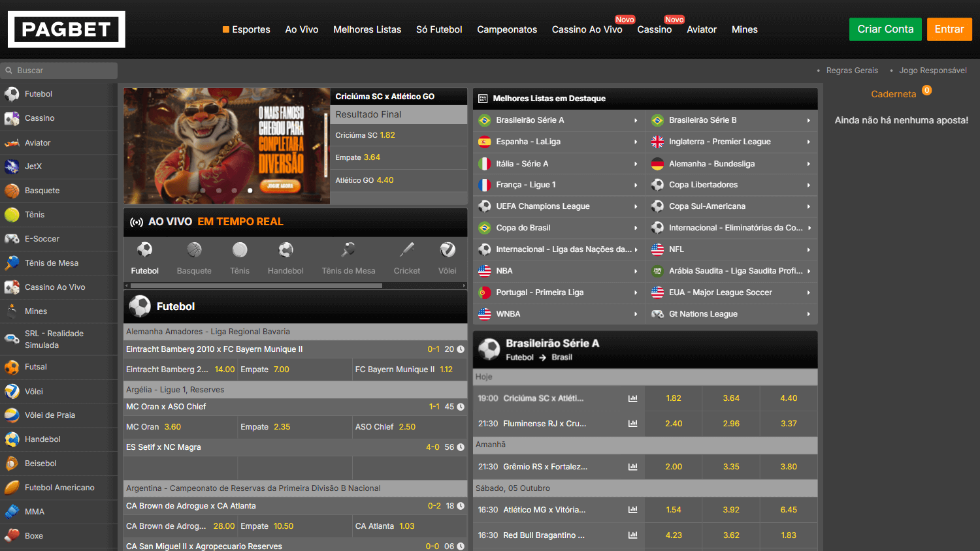Click the Entrar button
The width and height of the screenshot is (980, 551).
coord(949,29)
